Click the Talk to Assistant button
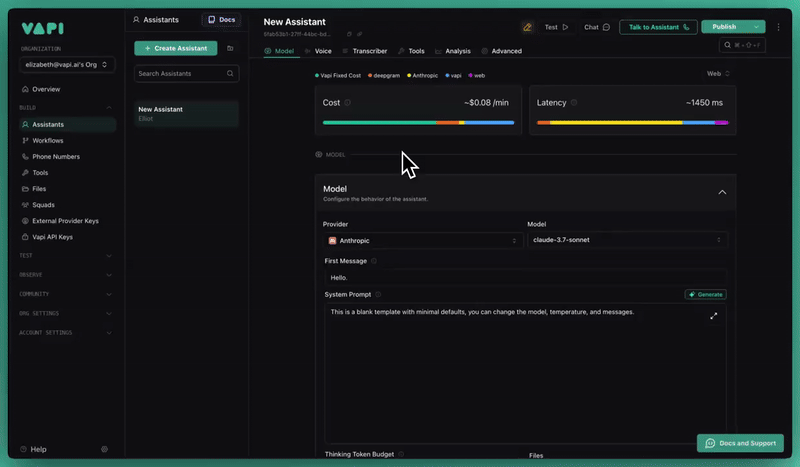800x467 pixels. click(x=658, y=27)
